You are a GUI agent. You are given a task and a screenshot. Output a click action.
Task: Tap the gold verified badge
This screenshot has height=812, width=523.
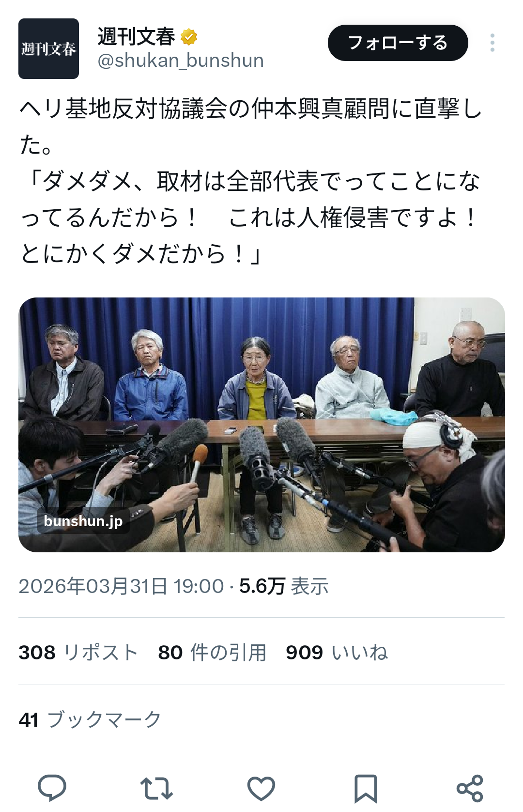coord(189,37)
